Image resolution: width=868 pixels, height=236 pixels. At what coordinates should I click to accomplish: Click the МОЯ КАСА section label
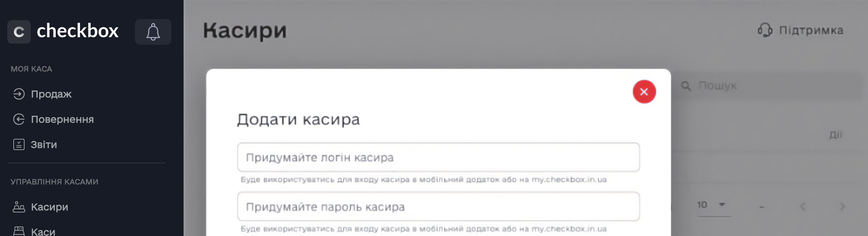(x=31, y=69)
